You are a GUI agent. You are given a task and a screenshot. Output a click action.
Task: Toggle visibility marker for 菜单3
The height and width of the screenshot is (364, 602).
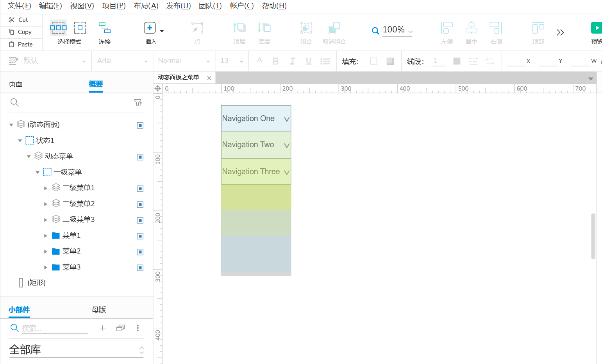pos(140,268)
